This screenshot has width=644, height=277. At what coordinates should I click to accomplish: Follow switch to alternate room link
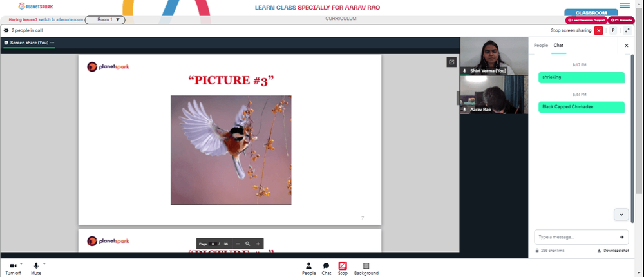[x=61, y=20]
